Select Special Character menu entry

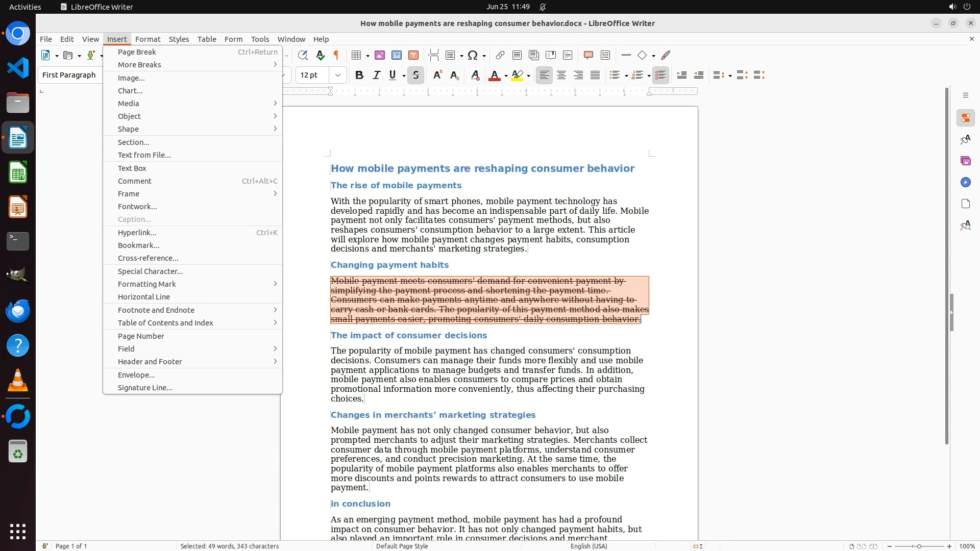pos(150,271)
